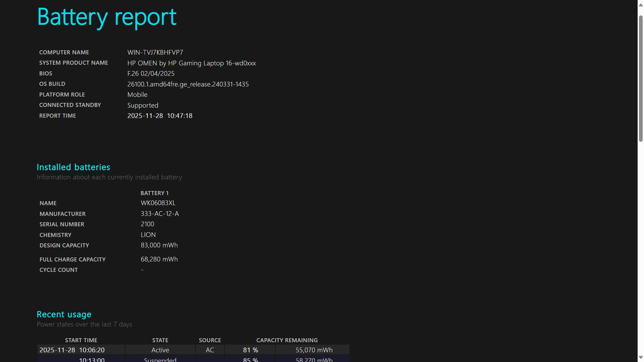Click the battery name WK06083XL
644x362 pixels.
[158, 203]
